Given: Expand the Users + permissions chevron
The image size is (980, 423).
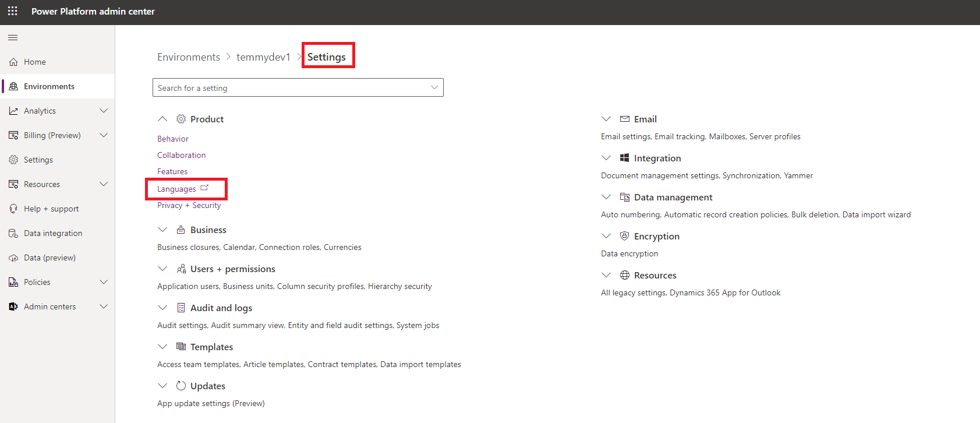Looking at the screenshot, I should click(162, 269).
